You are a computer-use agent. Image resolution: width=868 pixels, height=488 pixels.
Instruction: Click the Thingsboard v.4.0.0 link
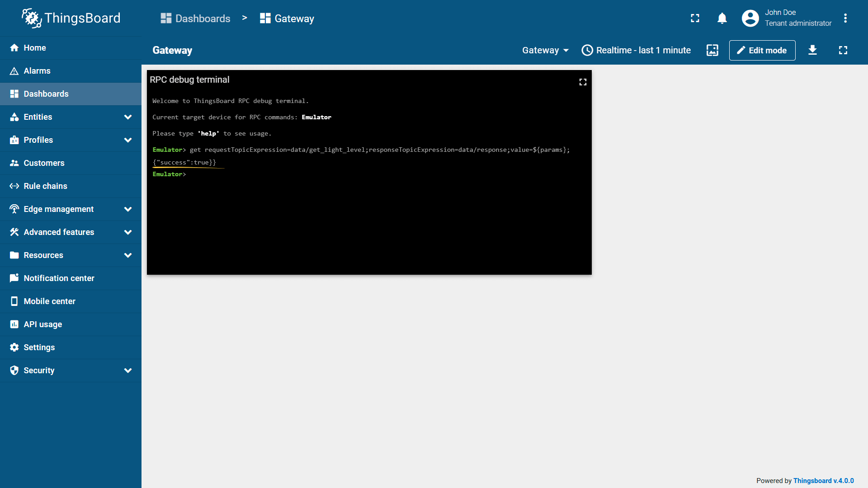824,481
